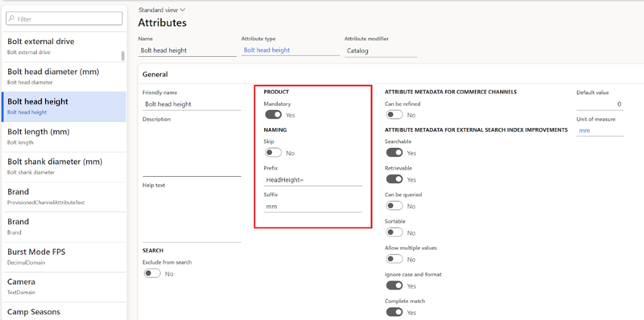The height and width of the screenshot is (320, 644).
Task: Edit the Prefix field HeadHeight=
Action: coord(313,179)
